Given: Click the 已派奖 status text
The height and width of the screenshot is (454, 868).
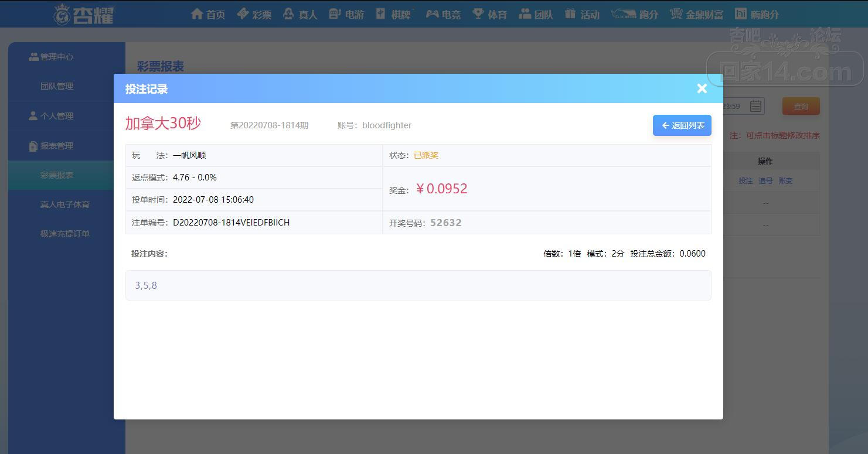Looking at the screenshot, I should [x=426, y=155].
